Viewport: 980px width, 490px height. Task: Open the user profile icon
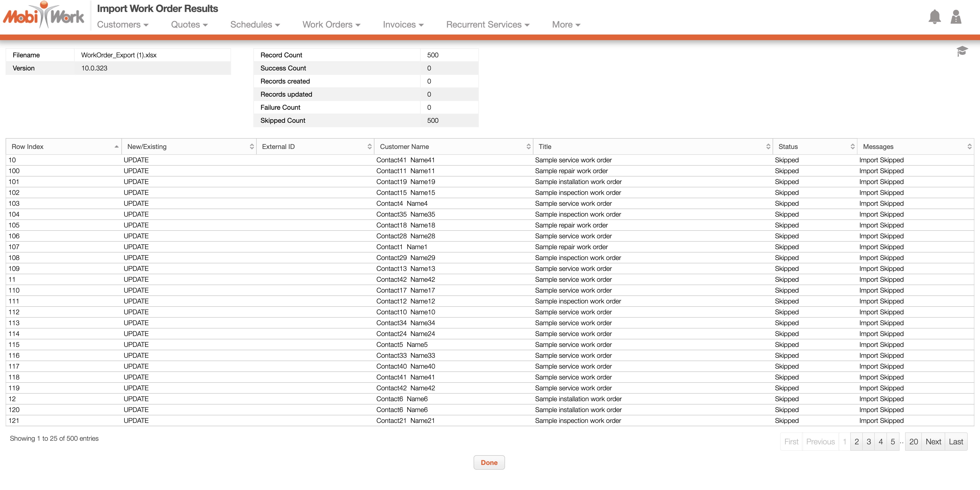coord(956,17)
